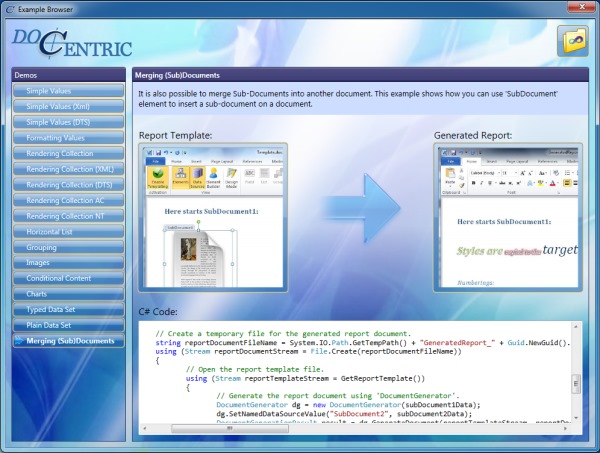Select the Conditional Content demo
The width and height of the screenshot is (600, 453).
68,279
